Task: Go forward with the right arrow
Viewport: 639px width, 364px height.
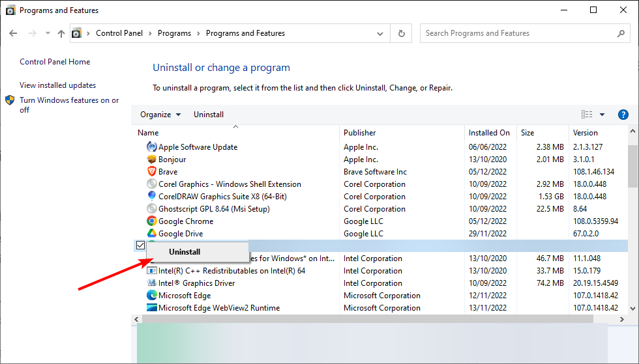Action: tap(32, 33)
